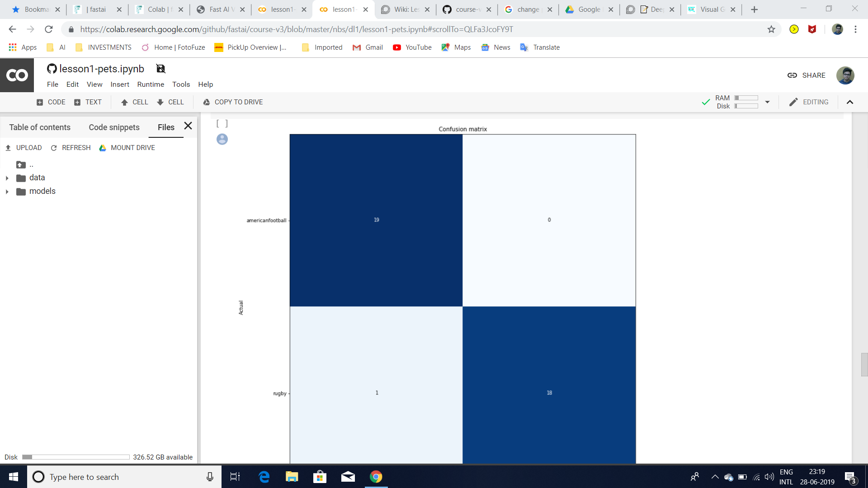
Task: Expand the models folder
Action: [x=7, y=192]
